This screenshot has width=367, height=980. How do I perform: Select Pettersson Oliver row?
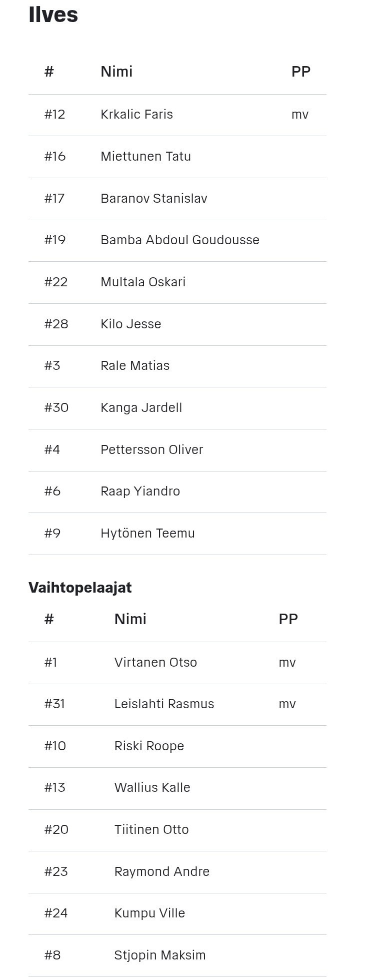[177, 450]
